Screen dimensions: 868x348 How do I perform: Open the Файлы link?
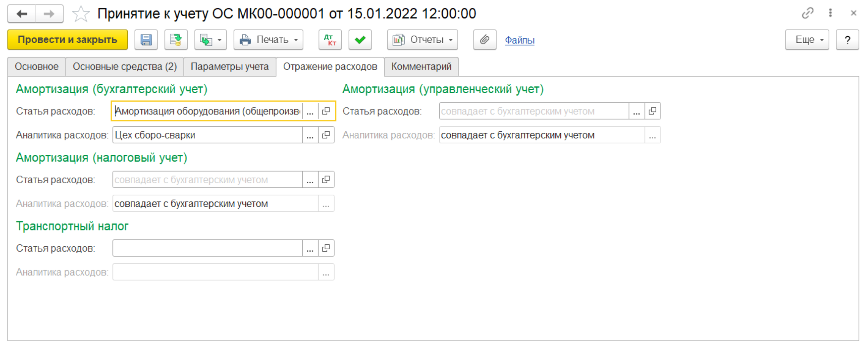pos(519,40)
